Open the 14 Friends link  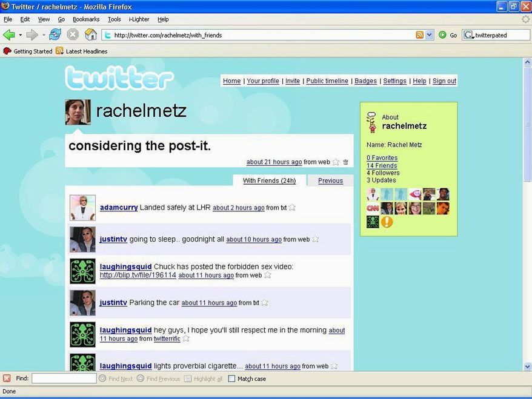click(382, 165)
